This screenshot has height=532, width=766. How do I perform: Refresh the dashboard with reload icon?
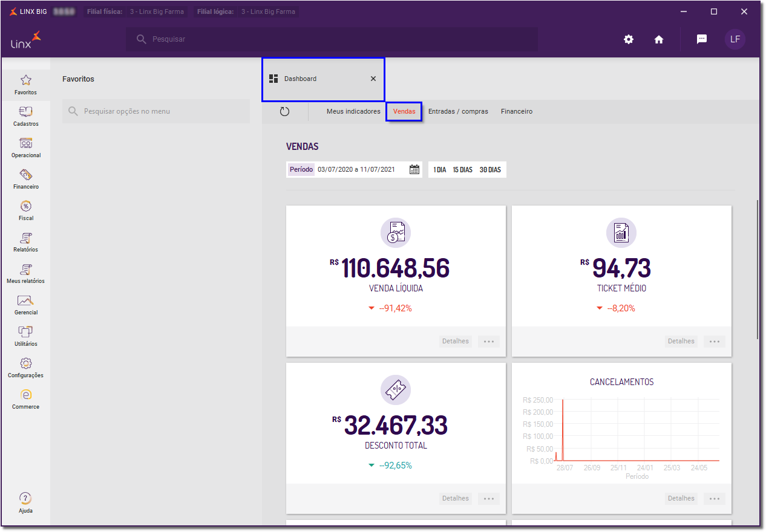(x=285, y=112)
